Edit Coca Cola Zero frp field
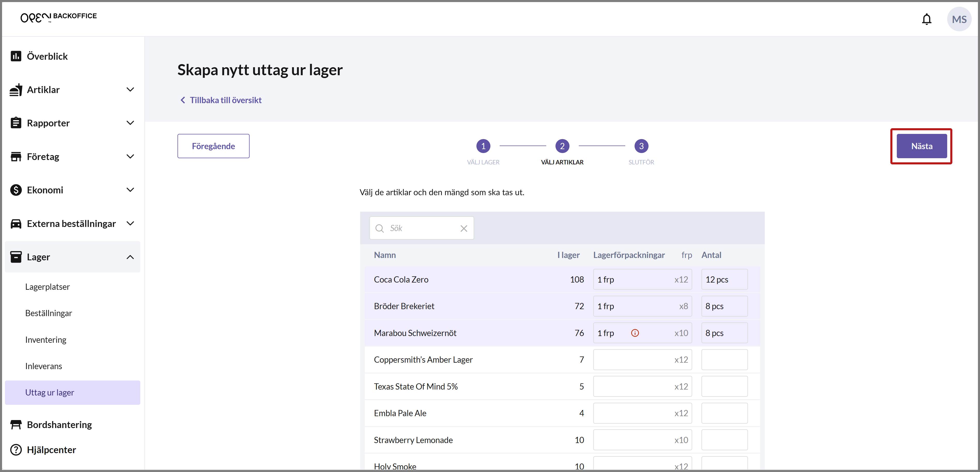980x472 pixels. [x=642, y=280]
